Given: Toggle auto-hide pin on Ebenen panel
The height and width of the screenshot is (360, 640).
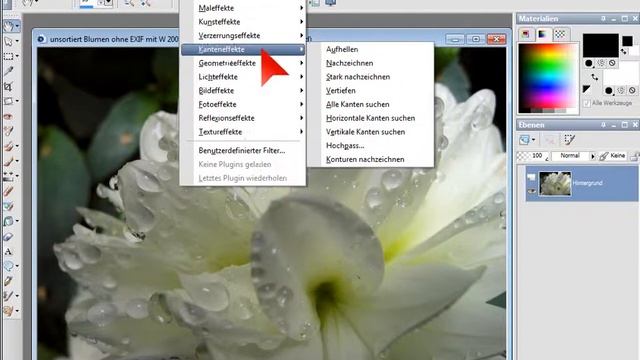Looking at the screenshot, I should click(x=603, y=125).
